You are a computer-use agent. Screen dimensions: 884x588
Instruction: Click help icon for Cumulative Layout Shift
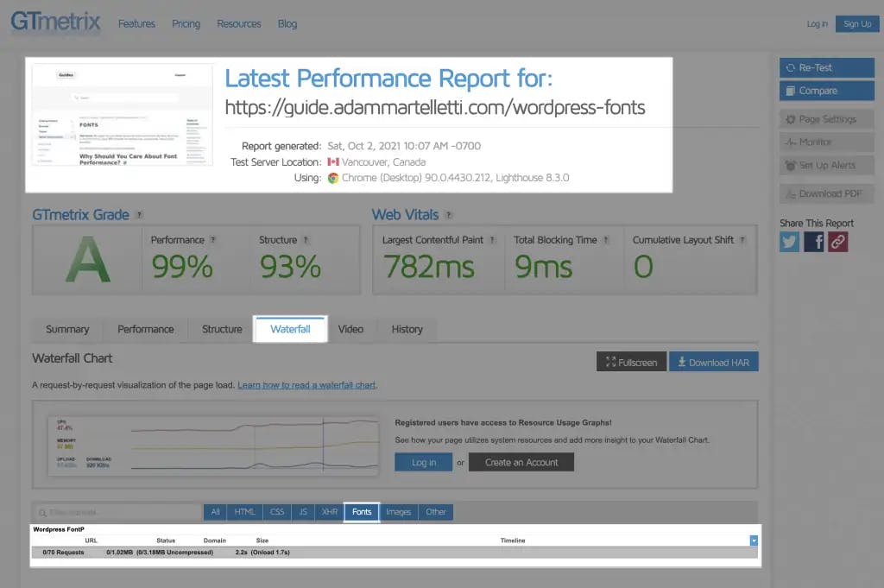coord(742,239)
